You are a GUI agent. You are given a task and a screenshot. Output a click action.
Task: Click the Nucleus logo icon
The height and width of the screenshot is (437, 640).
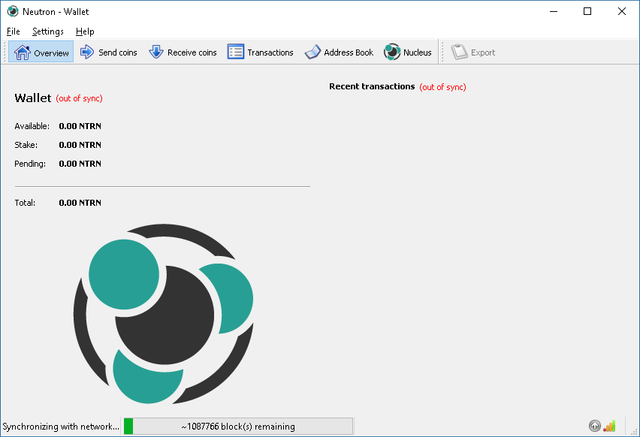coord(392,52)
